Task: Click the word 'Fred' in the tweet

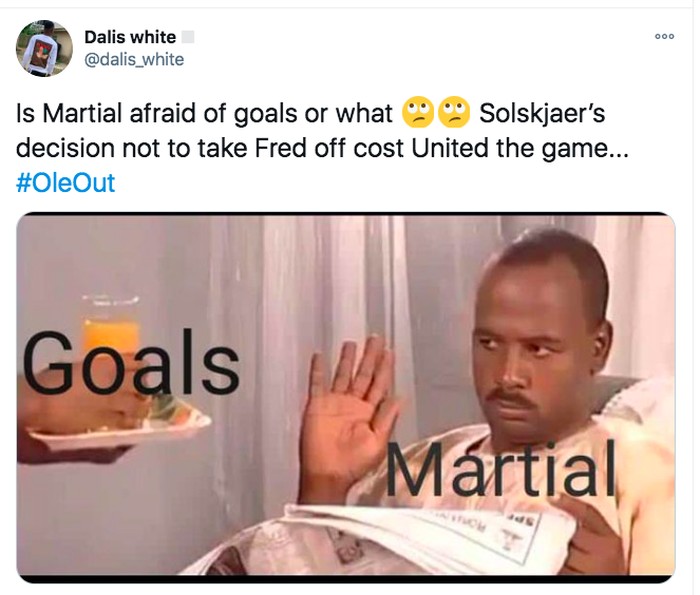Action: point(281,148)
